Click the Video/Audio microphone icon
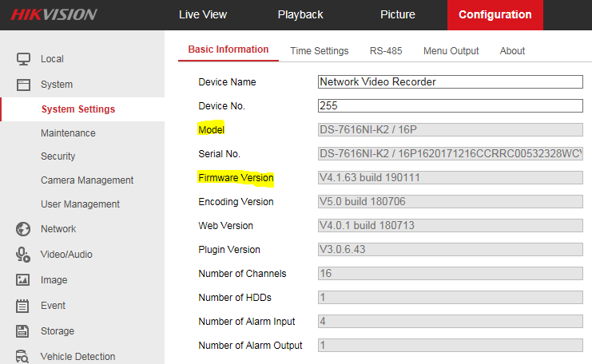592x364 pixels. pos(23,255)
